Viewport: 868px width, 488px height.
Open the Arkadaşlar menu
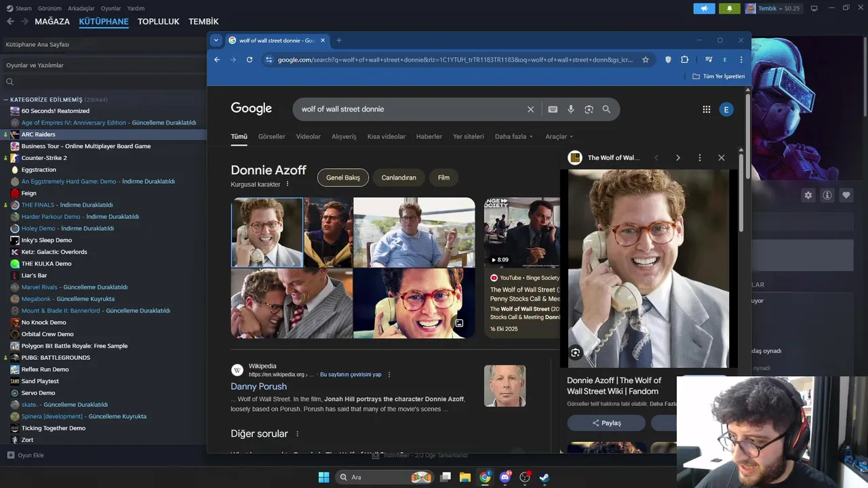pyautogui.click(x=81, y=8)
